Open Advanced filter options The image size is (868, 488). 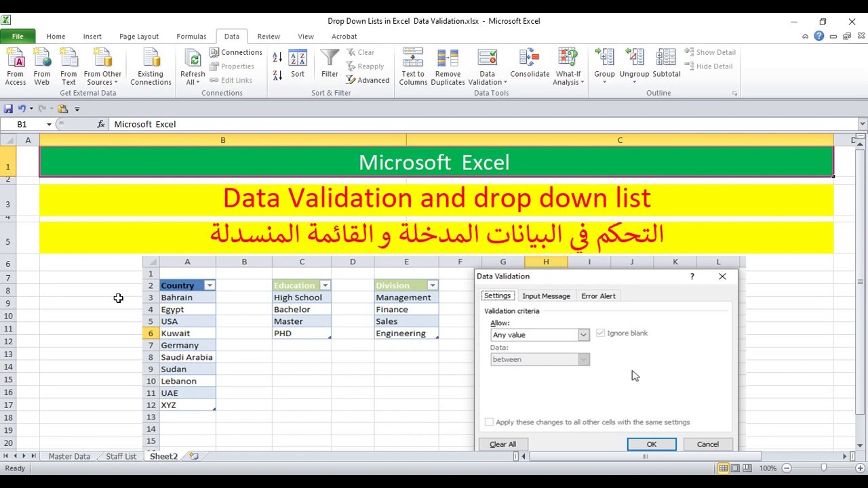point(368,80)
